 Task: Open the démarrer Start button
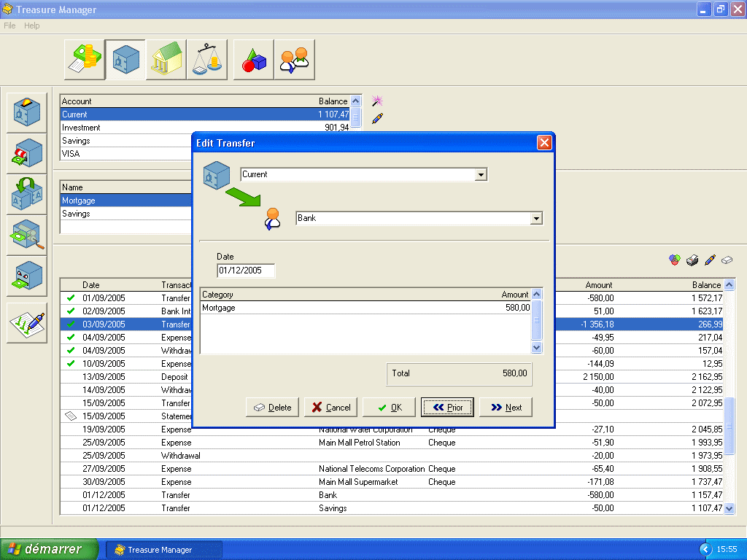[x=49, y=549]
